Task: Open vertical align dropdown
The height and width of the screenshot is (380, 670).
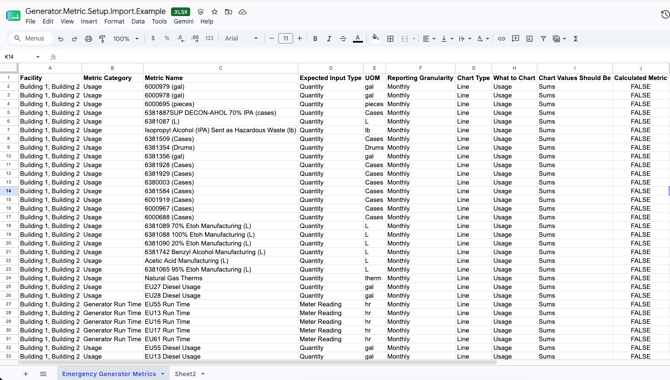Action: pos(447,38)
